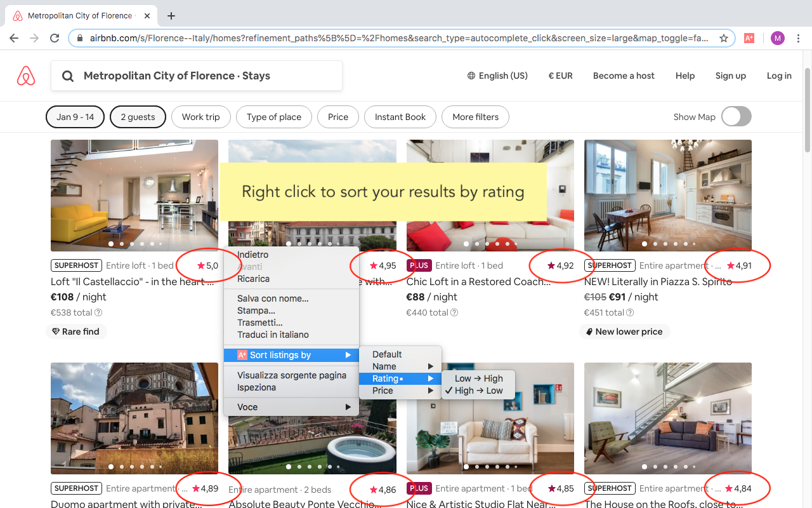Viewport: 812px width, 508px height.
Task: Click the Airbnb logo
Action: tap(26, 76)
